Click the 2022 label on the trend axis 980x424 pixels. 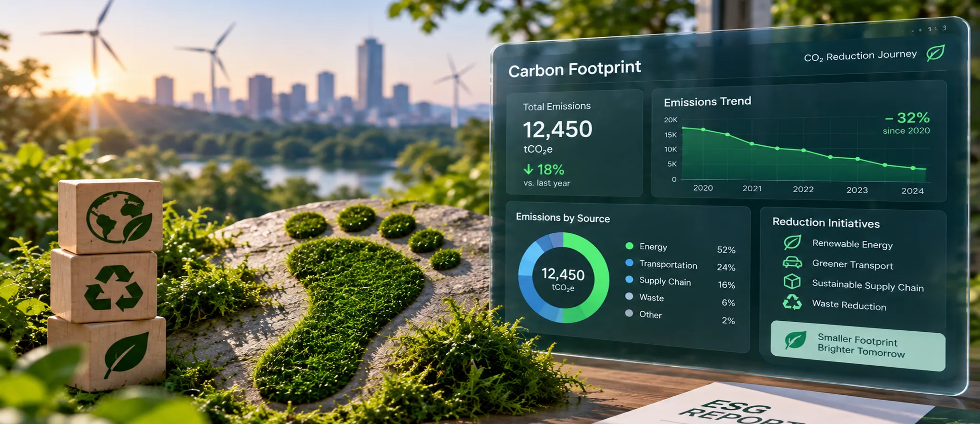(803, 189)
